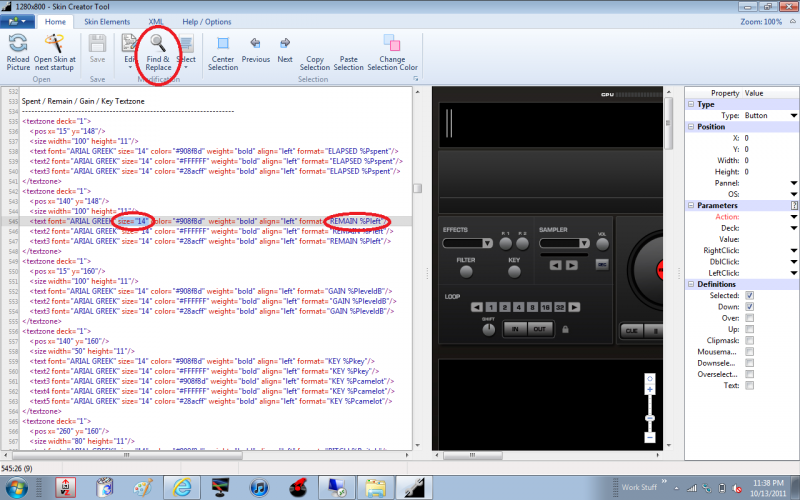Image resolution: width=800 pixels, height=500 pixels.
Task: Enable the Text checkbox
Action: [x=749, y=385]
